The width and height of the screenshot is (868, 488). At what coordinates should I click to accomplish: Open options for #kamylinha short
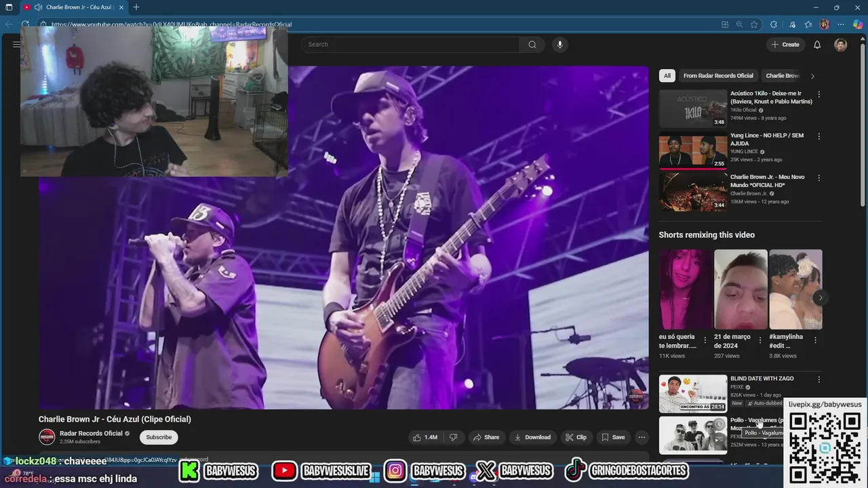(815, 340)
